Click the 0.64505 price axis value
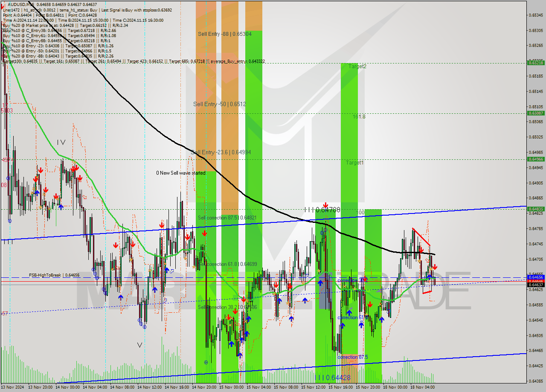546x392 pixels. [536, 335]
